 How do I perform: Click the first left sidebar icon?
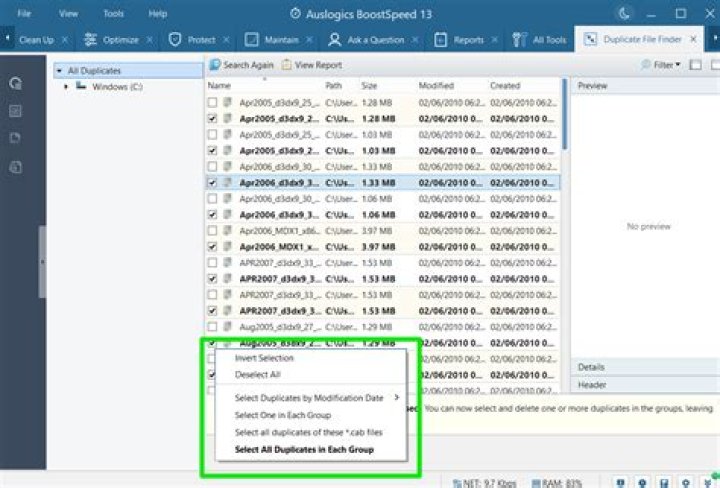click(x=15, y=84)
